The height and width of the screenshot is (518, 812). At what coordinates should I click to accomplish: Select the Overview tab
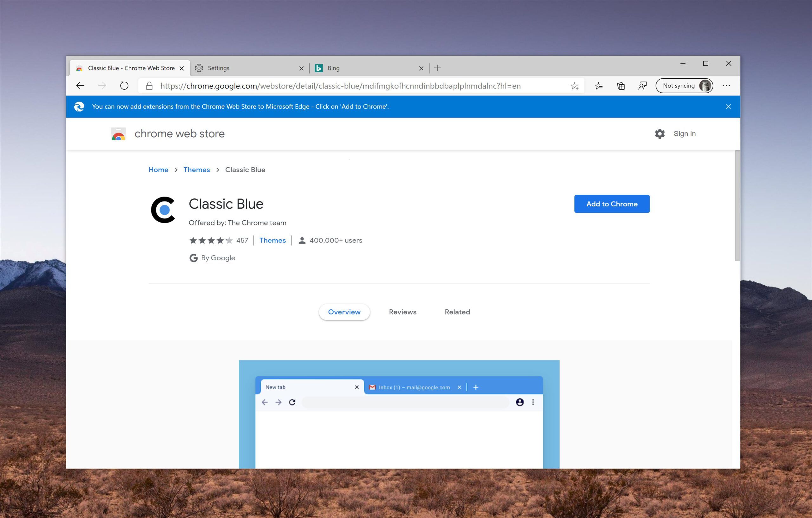[x=344, y=312]
